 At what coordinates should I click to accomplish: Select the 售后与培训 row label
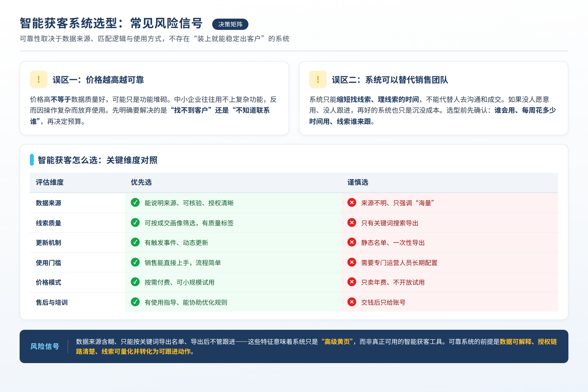[x=52, y=303]
